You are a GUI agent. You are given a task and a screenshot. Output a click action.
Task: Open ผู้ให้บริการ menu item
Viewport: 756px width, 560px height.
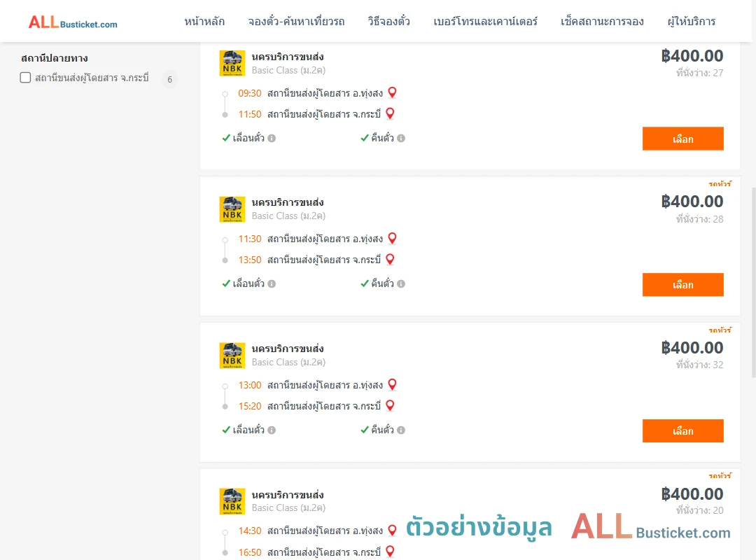pyautogui.click(x=691, y=22)
